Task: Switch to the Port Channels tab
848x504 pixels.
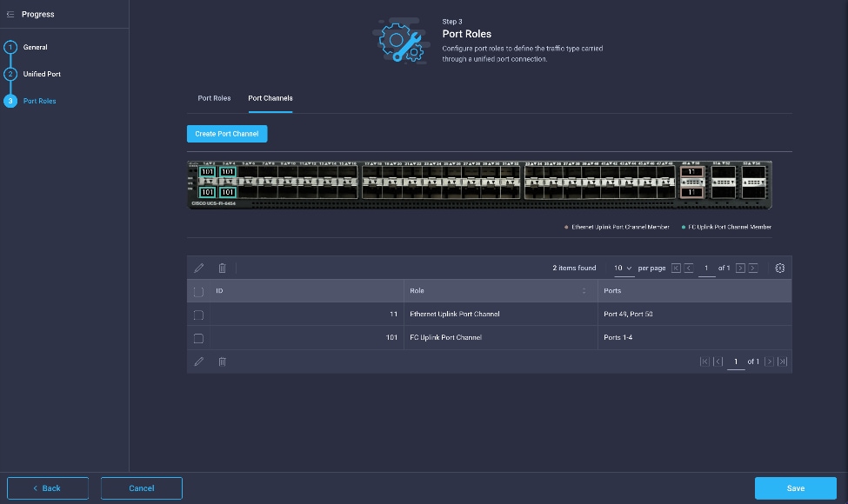Action: [x=270, y=98]
